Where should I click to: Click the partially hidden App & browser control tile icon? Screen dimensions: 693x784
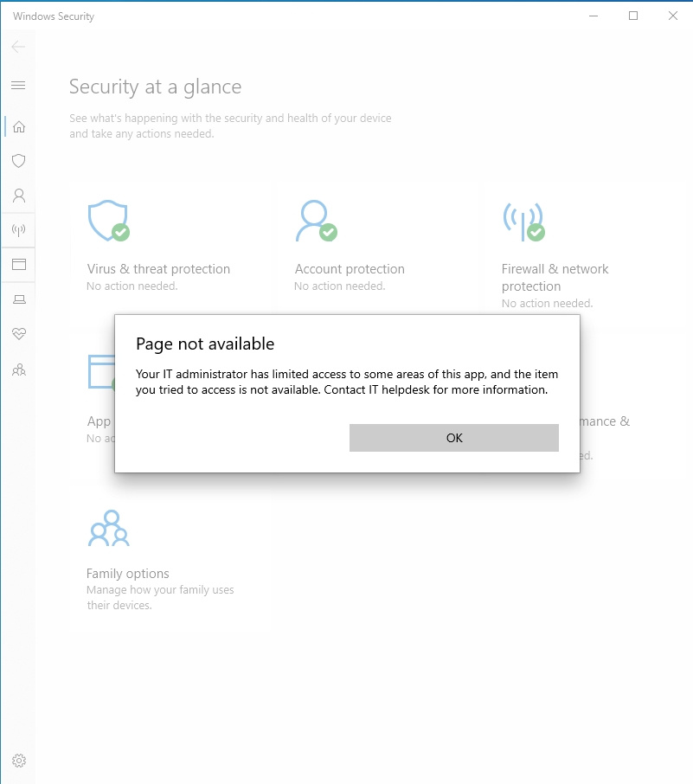click(x=101, y=371)
